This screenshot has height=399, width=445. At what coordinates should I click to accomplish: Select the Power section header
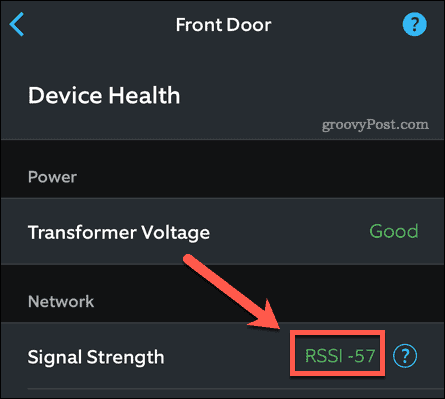[52, 177]
